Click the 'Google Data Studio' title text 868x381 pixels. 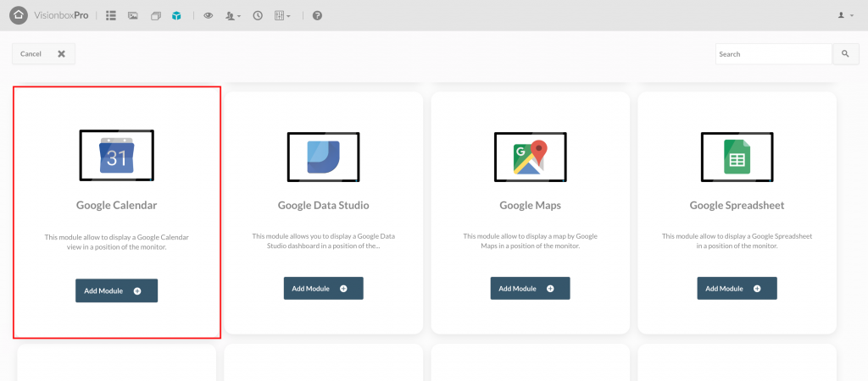tap(323, 206)
